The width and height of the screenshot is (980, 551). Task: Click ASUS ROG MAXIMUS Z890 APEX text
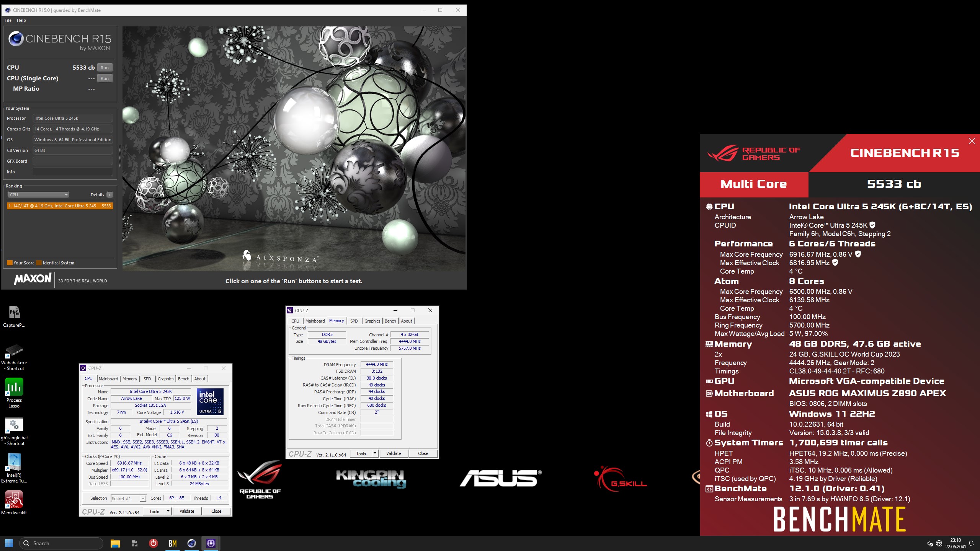pos(867,393)
